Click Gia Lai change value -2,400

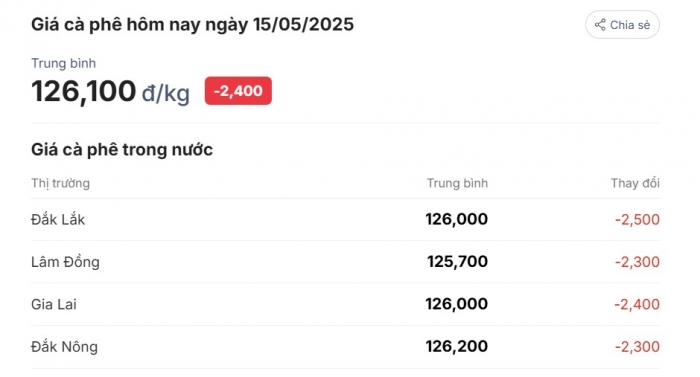pos(637,304)
